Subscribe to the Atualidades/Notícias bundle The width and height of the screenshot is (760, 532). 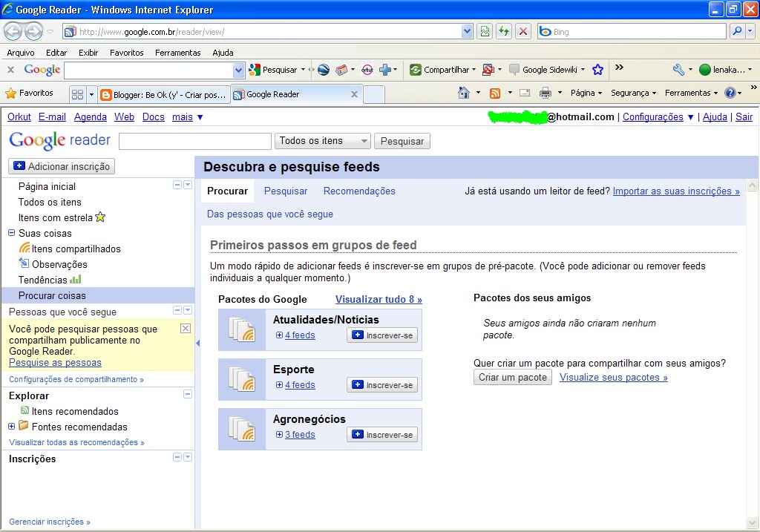pos(382,335)
